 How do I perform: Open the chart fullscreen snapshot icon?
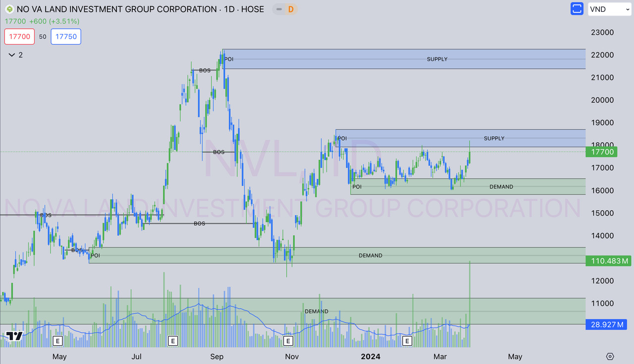[x=577, y=9]
